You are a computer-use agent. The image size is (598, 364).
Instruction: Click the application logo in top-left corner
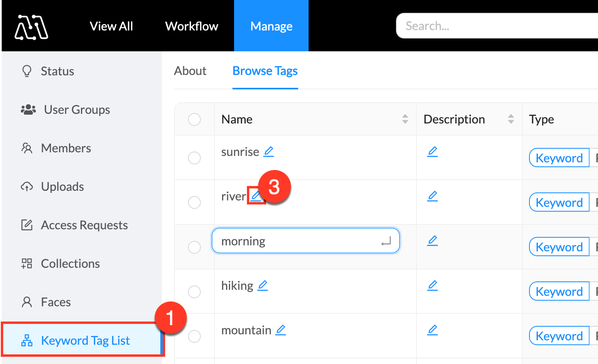[x=31, y=26]
